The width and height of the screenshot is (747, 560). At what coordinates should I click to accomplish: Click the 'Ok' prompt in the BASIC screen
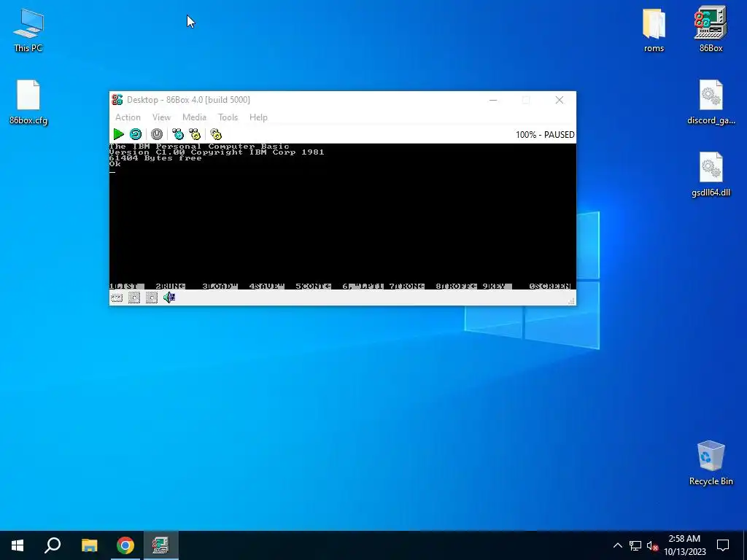pyautogui.click(x=115, y=164)
